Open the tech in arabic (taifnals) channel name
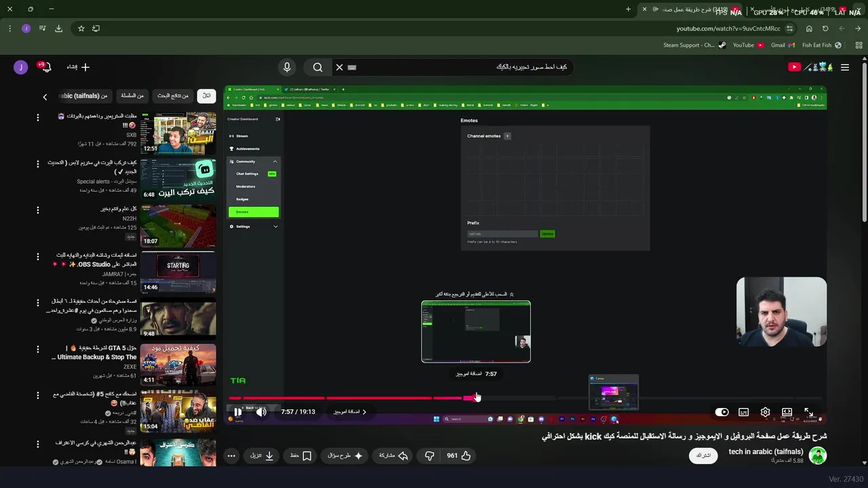 click(x=766, y=451)
